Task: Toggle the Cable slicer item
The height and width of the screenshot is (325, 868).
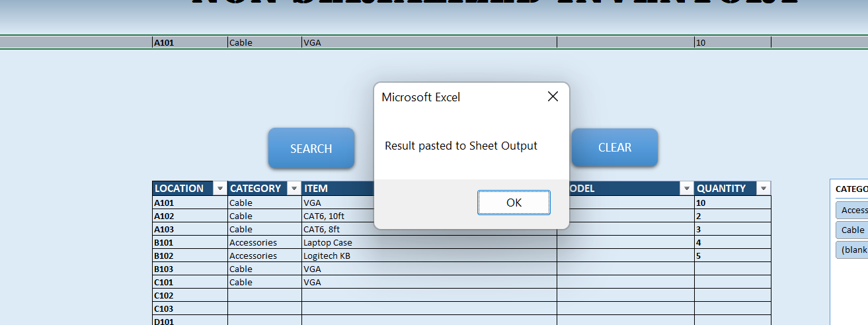Action: pos(852,230)
